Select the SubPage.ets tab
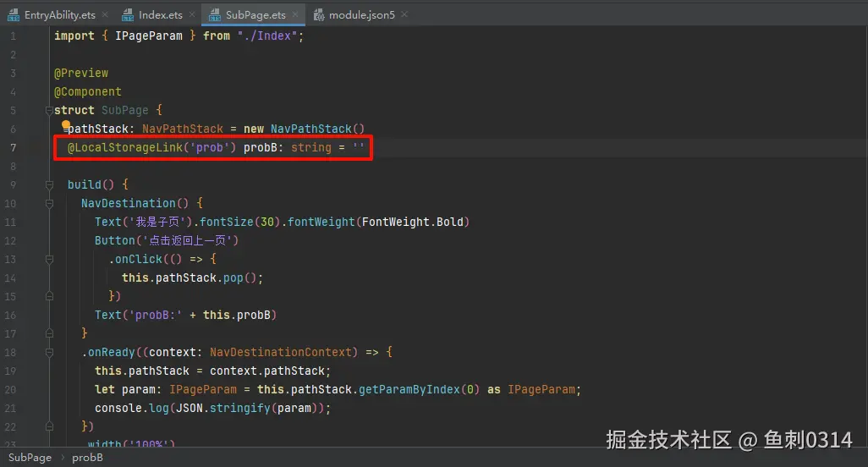This screenshot has height=467, width=868. (255, 15)
